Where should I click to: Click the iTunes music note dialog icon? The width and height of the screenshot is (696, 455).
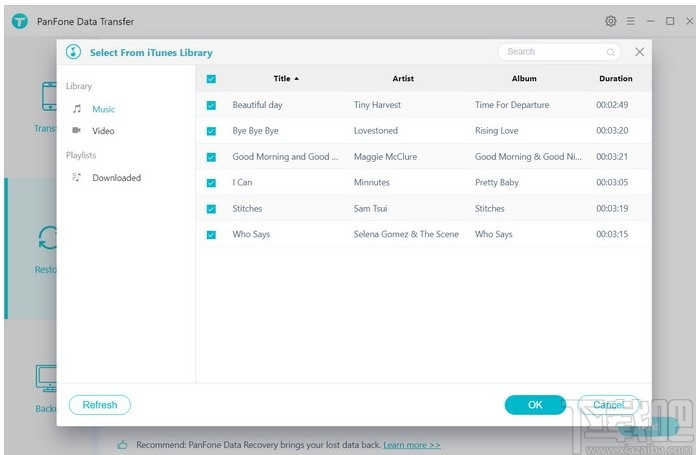(73, 52)
